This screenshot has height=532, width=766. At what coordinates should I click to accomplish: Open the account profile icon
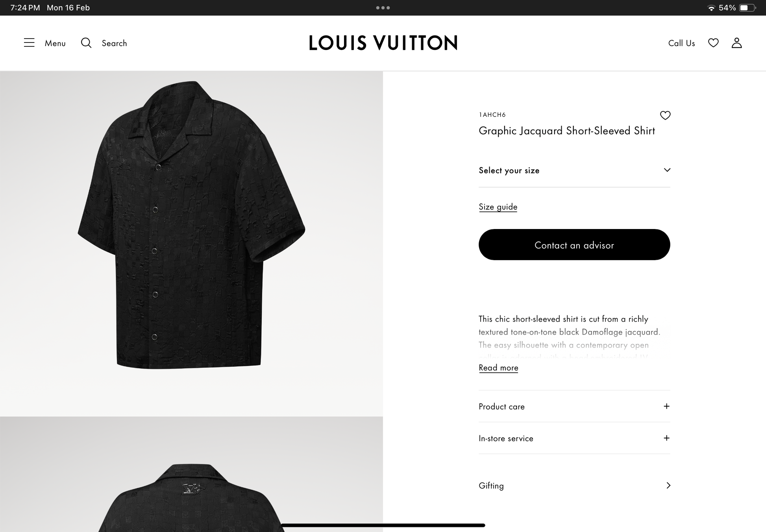737,43
